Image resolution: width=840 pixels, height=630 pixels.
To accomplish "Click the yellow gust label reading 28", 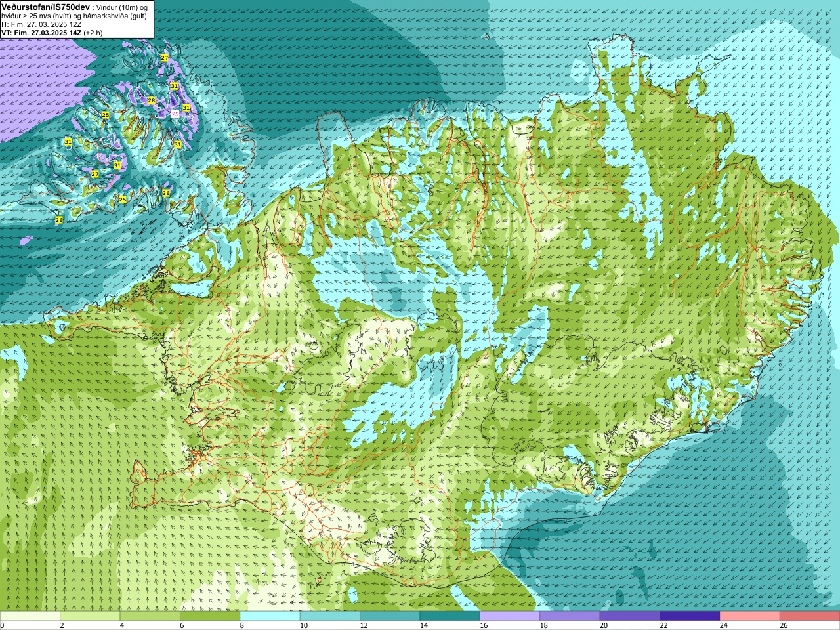I will coord(152,100).
